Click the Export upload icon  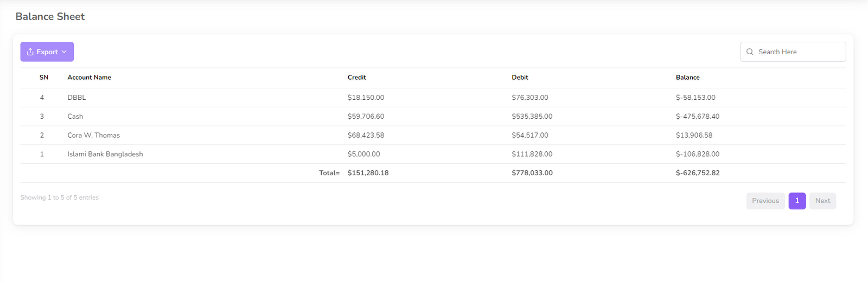pos(30,52)
